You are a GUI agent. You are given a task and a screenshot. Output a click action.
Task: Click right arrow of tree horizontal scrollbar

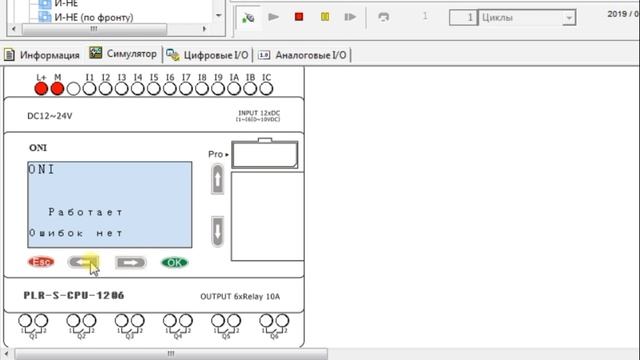pos(204,29)
